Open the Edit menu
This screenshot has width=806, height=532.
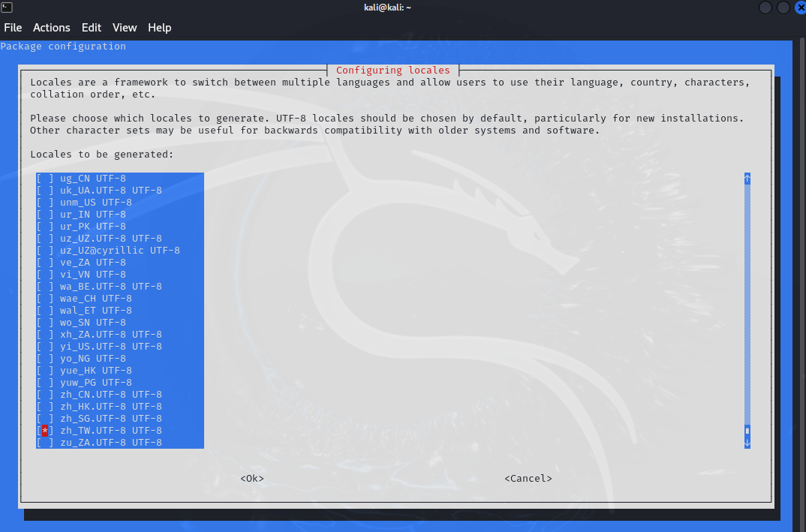tap(92, 28)
